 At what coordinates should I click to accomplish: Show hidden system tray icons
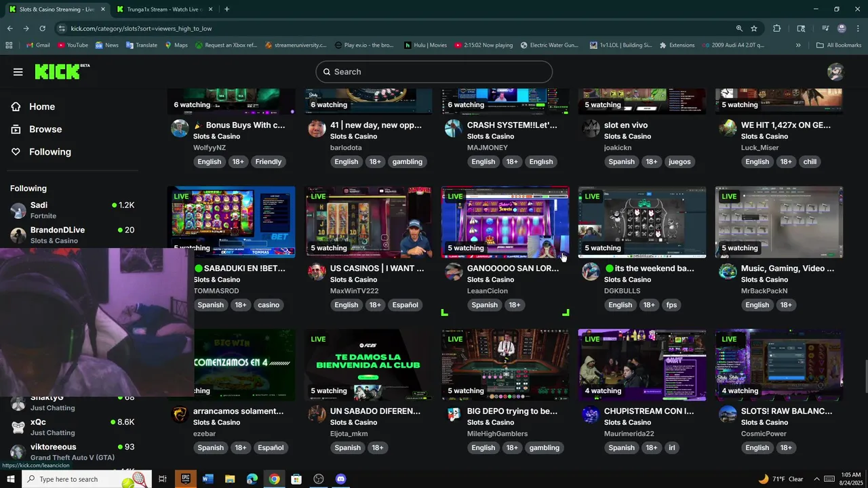[x=816, y=479]
